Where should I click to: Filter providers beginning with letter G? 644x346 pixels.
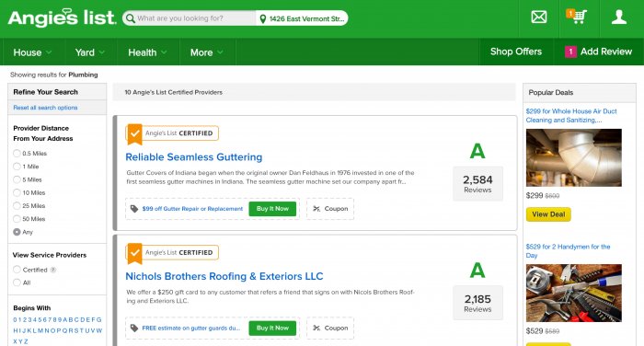[x=99, y=319]
